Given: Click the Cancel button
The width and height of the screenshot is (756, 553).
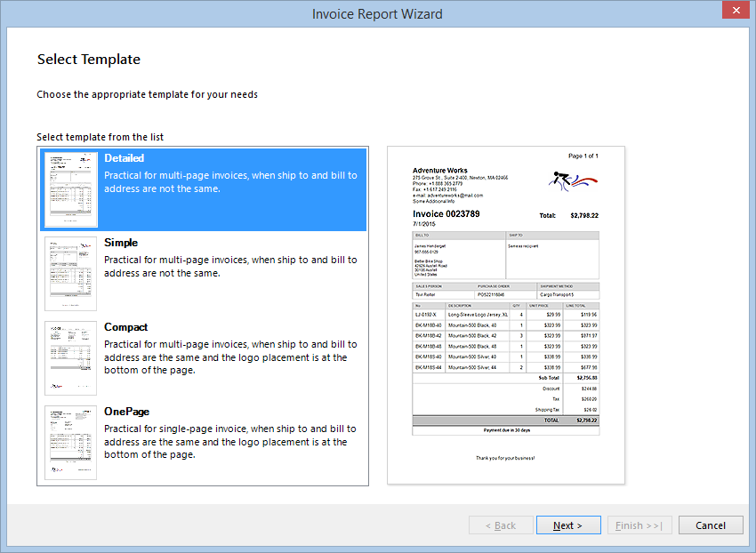Looking at the screenshot, I should [711, 525].
